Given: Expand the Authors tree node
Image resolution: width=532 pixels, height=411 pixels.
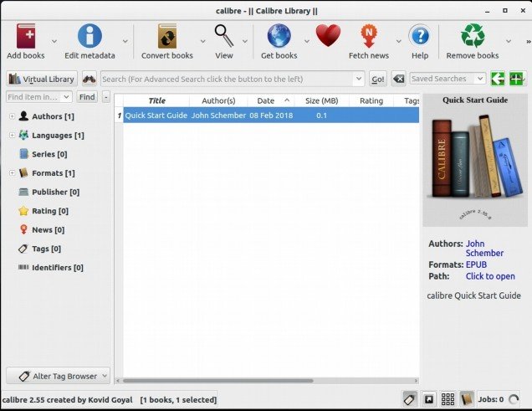Looking at the screenshot, I should click(12, 116).
